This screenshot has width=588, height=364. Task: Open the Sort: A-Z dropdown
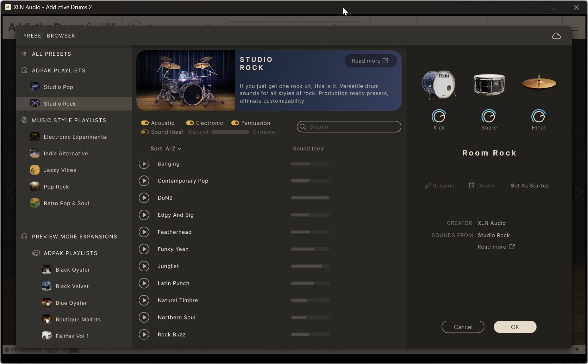point(166,149)
